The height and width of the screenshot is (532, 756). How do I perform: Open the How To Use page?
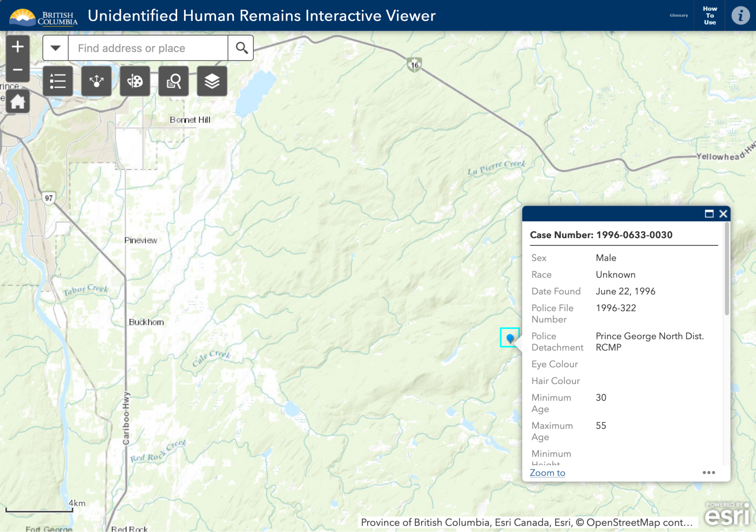(x=710, y=15)
